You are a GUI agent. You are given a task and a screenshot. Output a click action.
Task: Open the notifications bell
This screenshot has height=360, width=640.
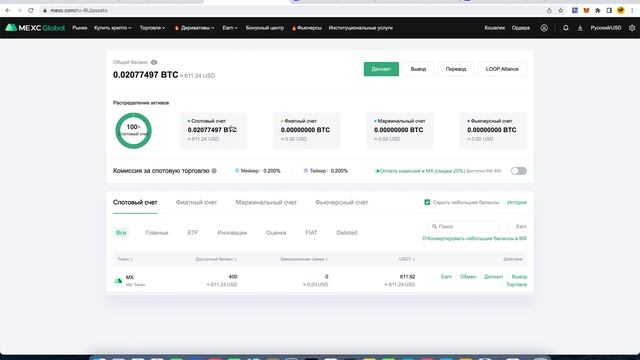pos(566,28)
